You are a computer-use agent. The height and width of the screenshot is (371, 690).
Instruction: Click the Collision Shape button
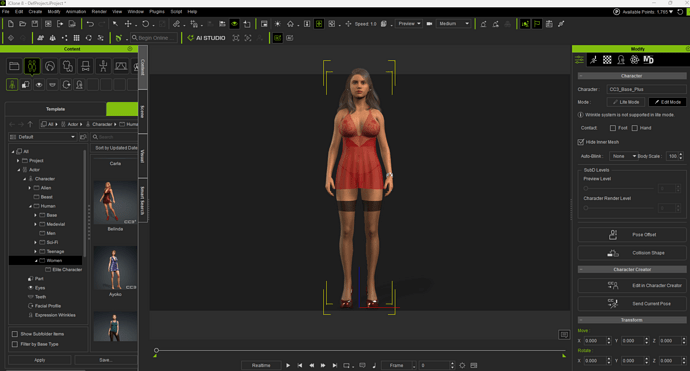pos(631,253)
